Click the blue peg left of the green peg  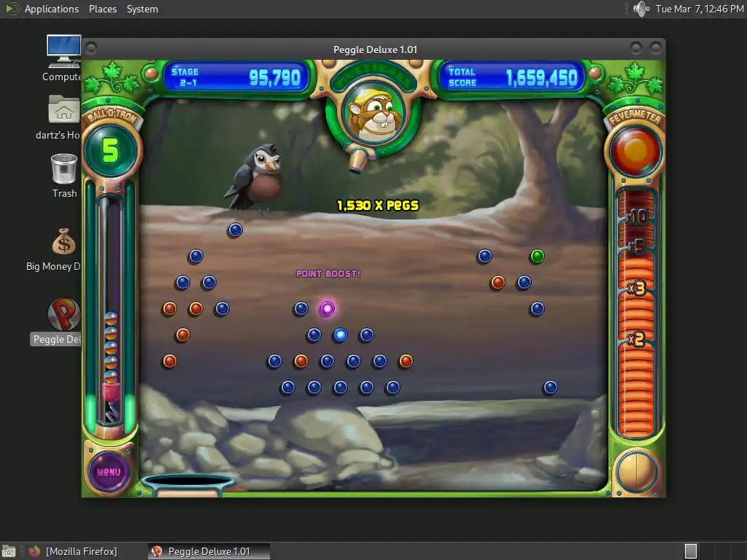coord(484,256)
